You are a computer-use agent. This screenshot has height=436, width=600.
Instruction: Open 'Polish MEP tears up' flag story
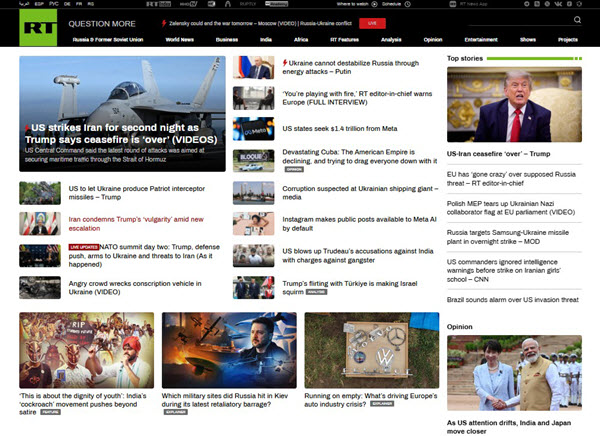(511, 208)
